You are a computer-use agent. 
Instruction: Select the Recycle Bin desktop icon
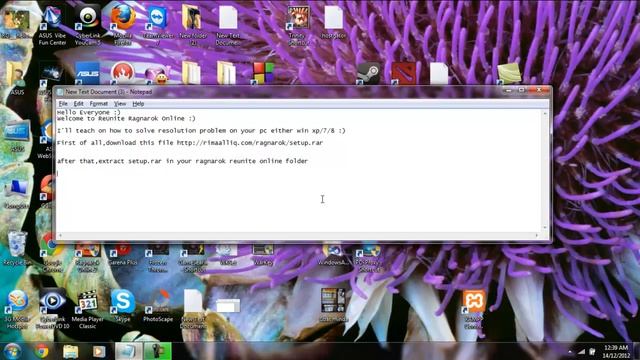17,248
